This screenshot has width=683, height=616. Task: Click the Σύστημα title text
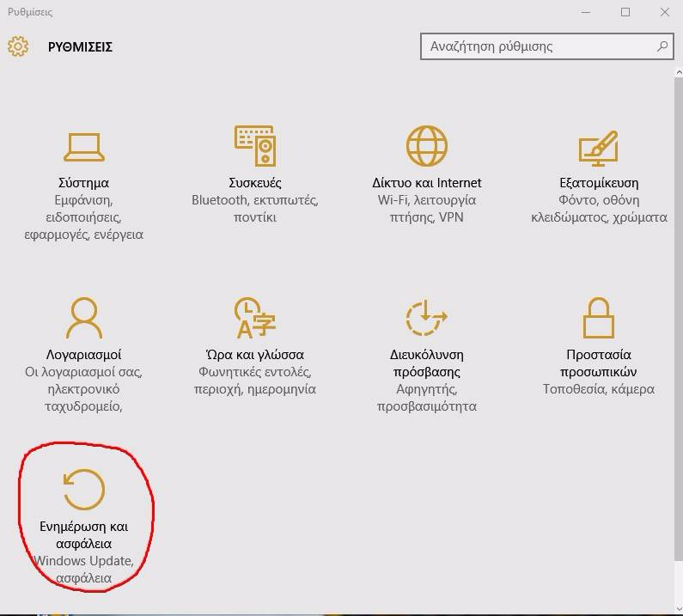click(x=83, y=183)
